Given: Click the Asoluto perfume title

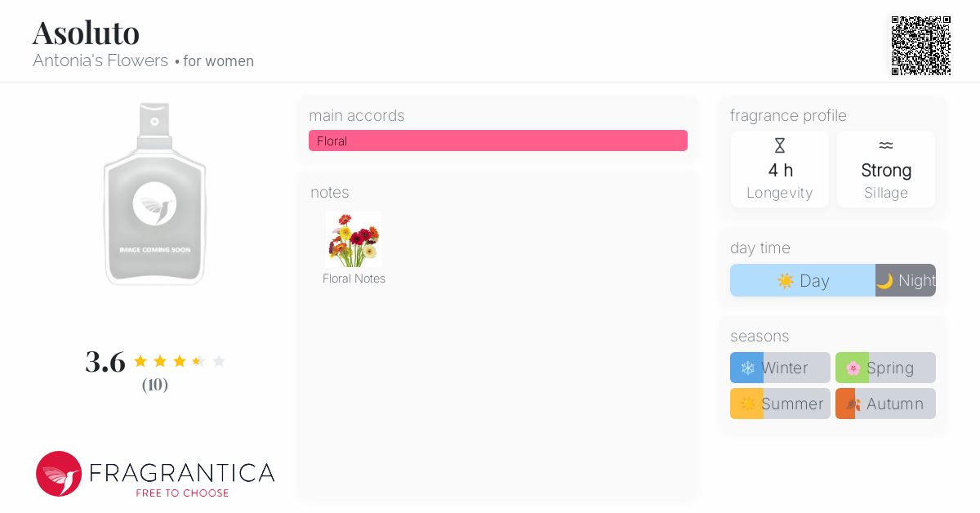Looking at the screenshot, I should (87, 33).
